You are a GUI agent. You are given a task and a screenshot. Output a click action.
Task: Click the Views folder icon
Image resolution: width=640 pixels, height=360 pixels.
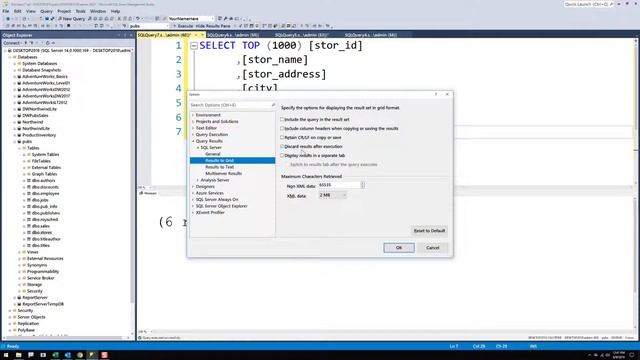coord(24,252)
